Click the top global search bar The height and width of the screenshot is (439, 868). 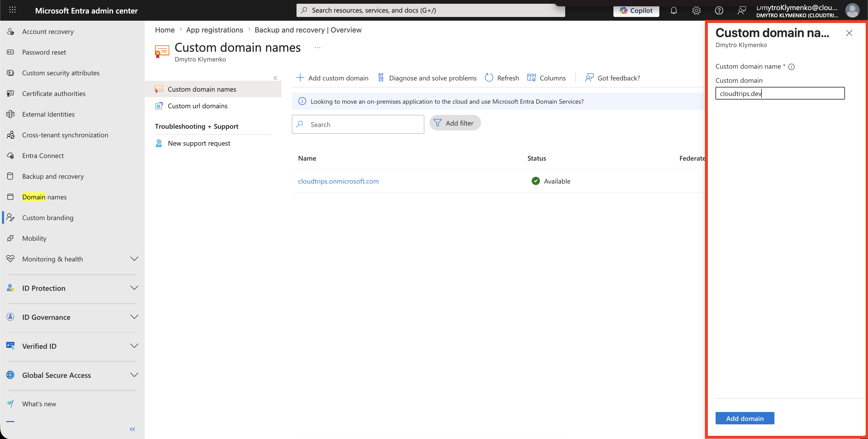pyautogui.click(x=431, y=10)
